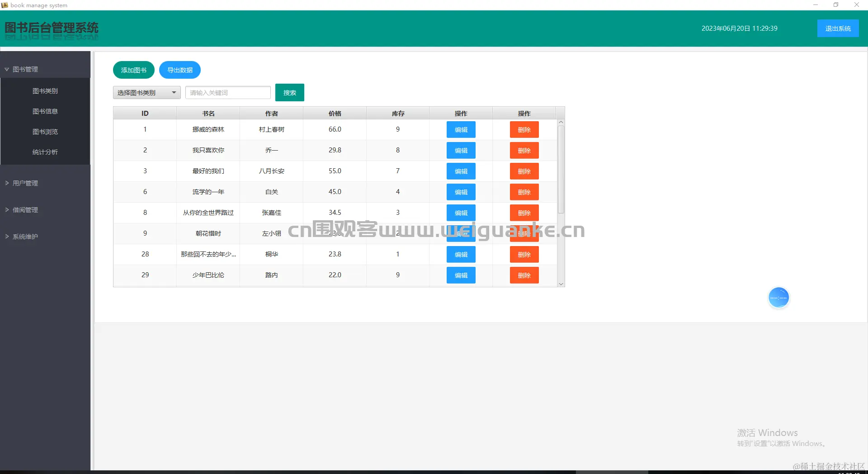868x474 pixels.
Task: Edit the book 最好的我们
Action: pyautogui.click(x=461, y=171)
